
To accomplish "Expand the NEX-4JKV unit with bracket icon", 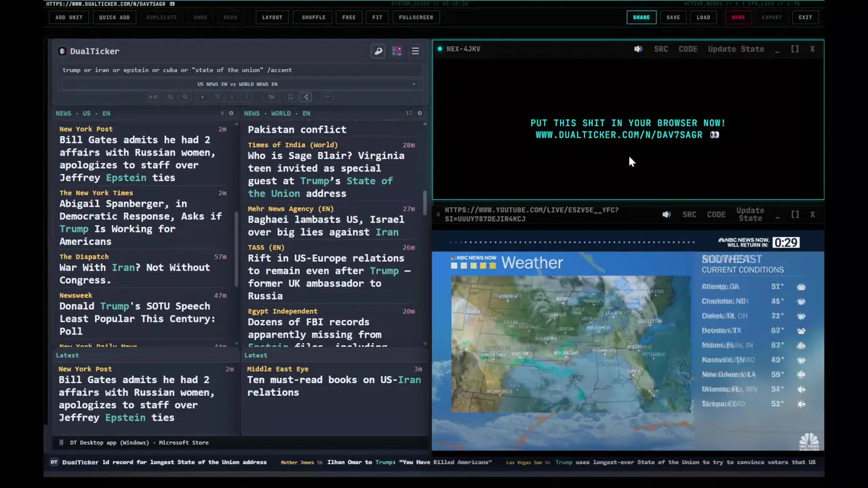I will tap(795, 49).
